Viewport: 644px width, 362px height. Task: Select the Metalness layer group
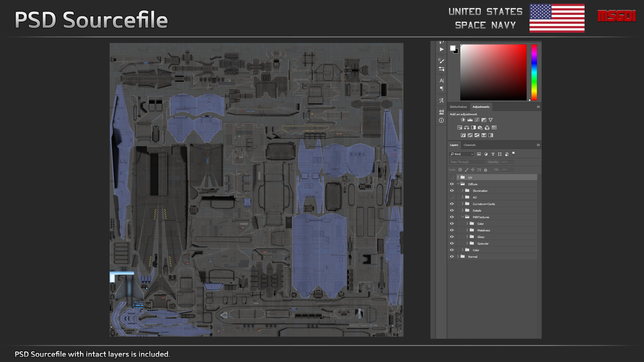(x=484, y=230)
